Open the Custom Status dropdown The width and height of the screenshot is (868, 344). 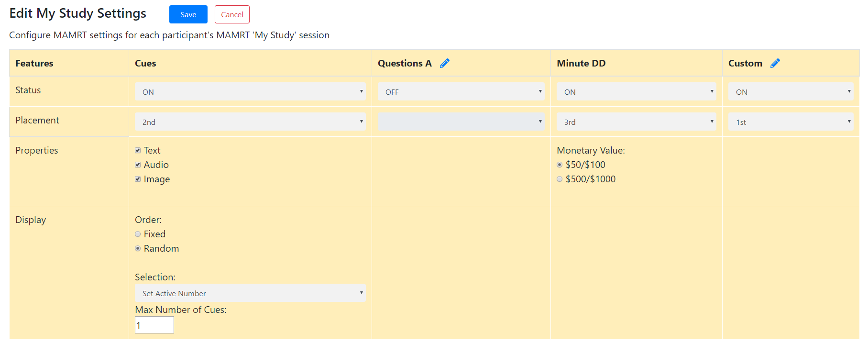tap(791, 91)
